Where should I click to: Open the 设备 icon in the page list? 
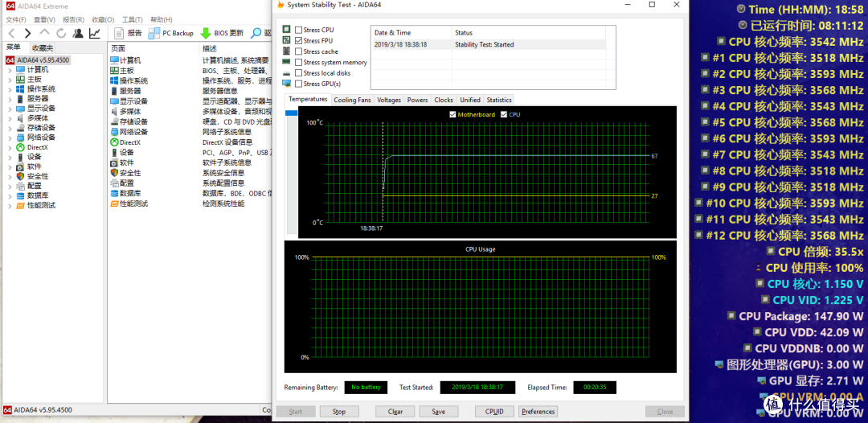click(115, 152)
